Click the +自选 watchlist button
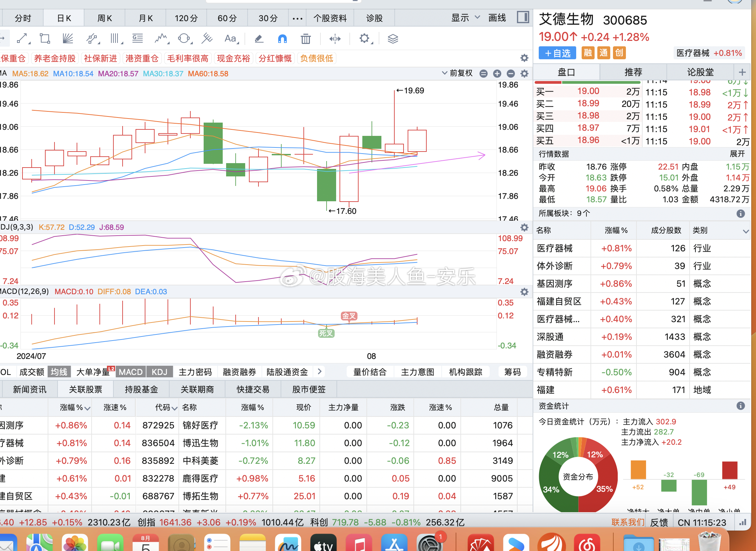 pyautogui.click(x=557, y=53)
